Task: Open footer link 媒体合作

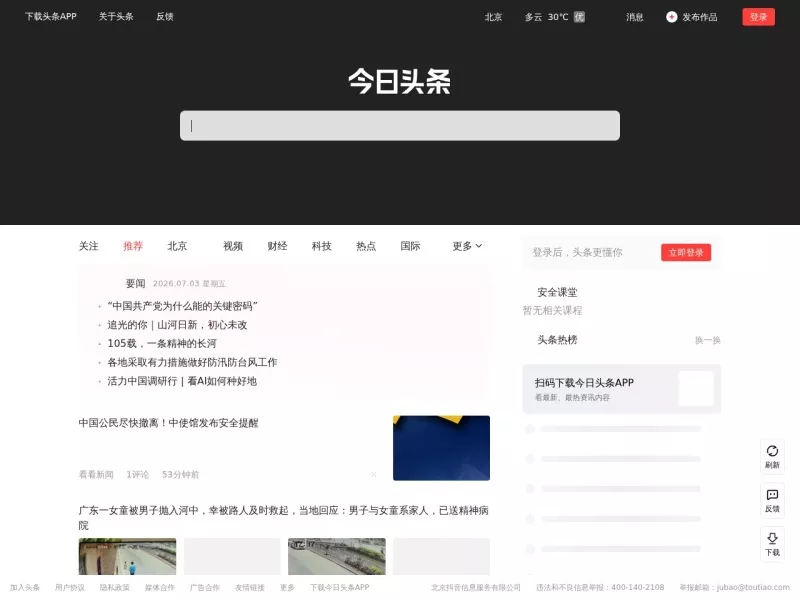Action: [x=159, y=588]
